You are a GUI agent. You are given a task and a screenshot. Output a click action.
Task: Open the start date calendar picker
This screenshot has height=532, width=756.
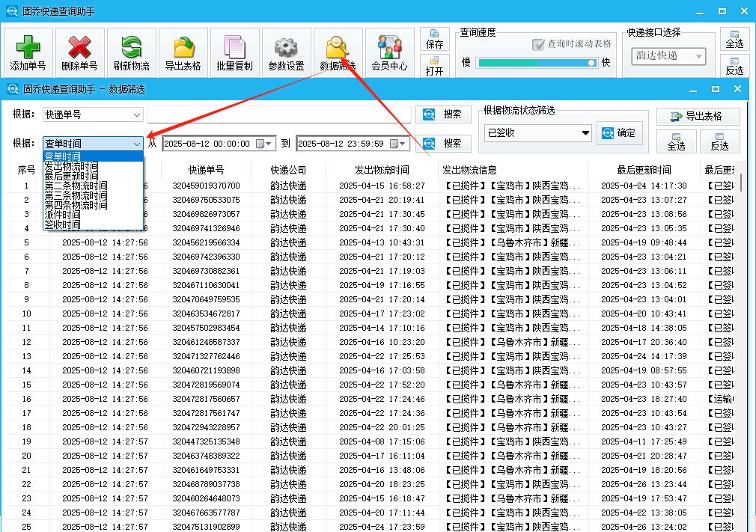click(x=262, y=144)
